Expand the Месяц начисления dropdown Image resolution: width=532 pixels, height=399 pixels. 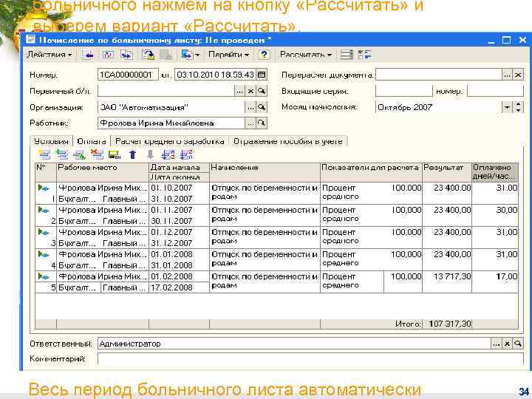507,107
